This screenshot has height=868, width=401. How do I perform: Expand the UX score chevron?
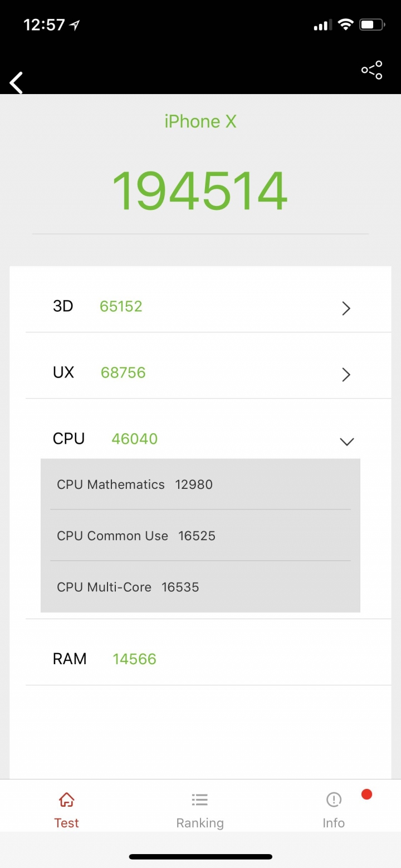click(346, 374)
